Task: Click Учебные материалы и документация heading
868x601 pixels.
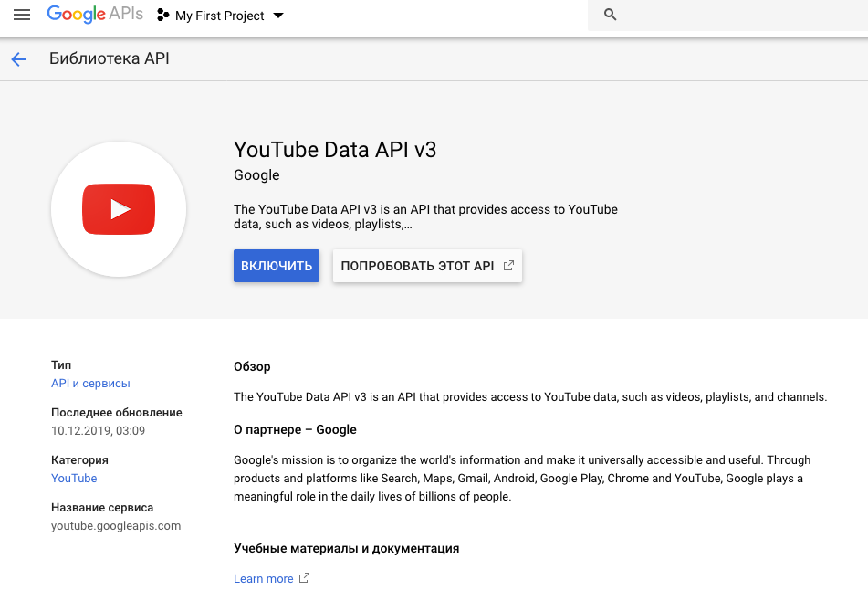Action: 347,548
